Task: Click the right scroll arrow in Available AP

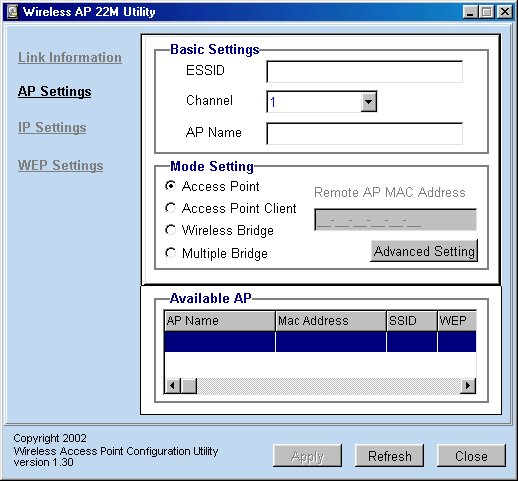Action: 468,386
